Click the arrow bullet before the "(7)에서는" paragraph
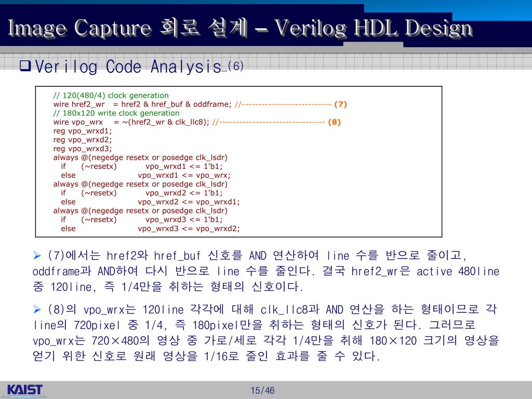 (x=37, y=256)
